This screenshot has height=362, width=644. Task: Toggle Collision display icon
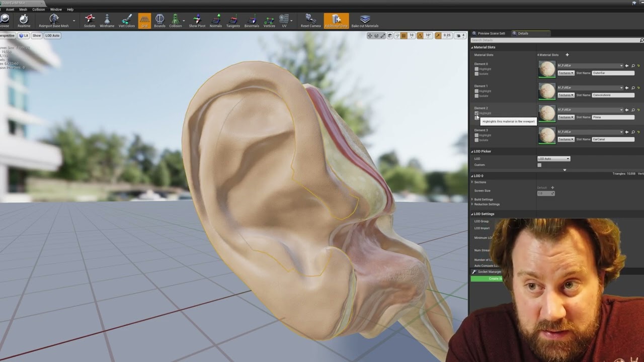175,20
